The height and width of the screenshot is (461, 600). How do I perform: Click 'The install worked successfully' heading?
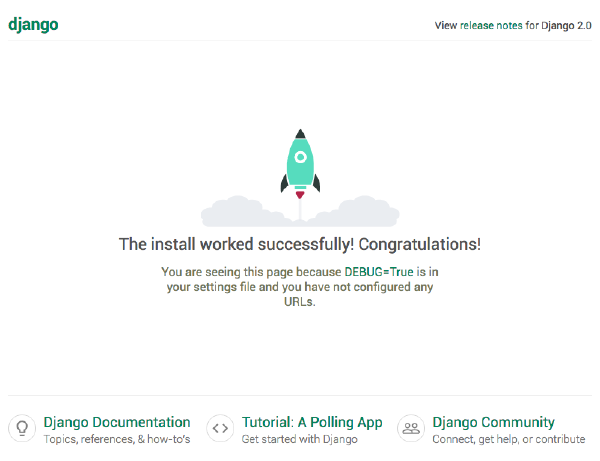300,244
